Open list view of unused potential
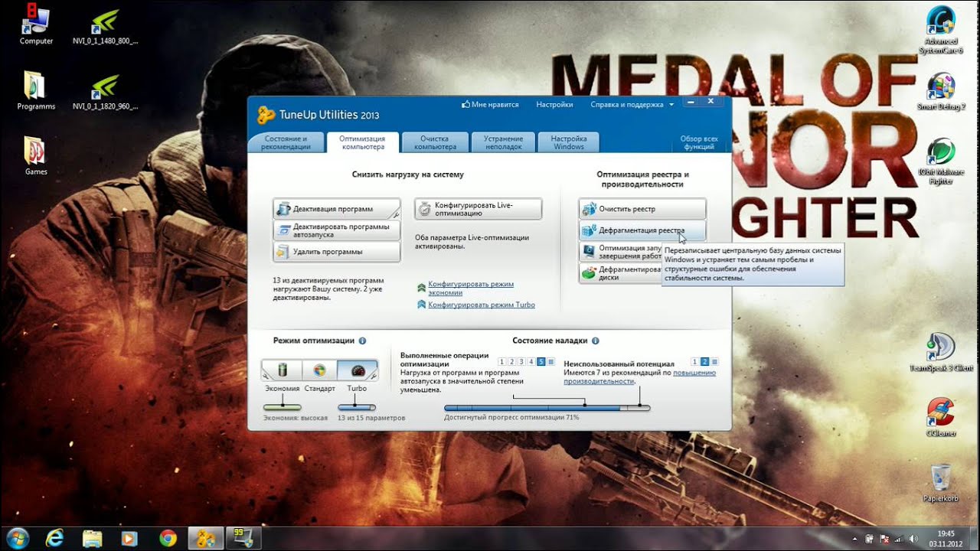980x551 pixels. pos(714,361)
